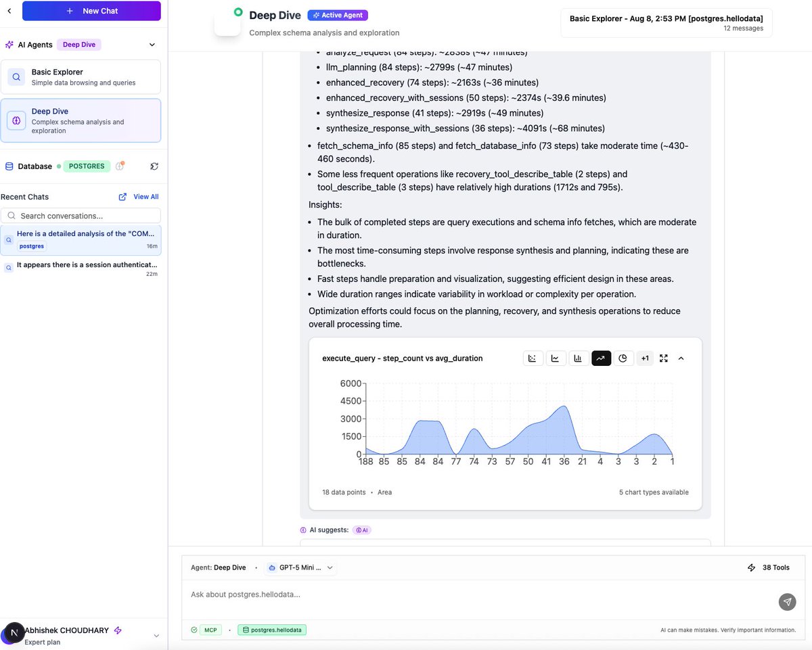Select the active area chart type icon
Screen dimensions: 812x650
pos(601,358)
